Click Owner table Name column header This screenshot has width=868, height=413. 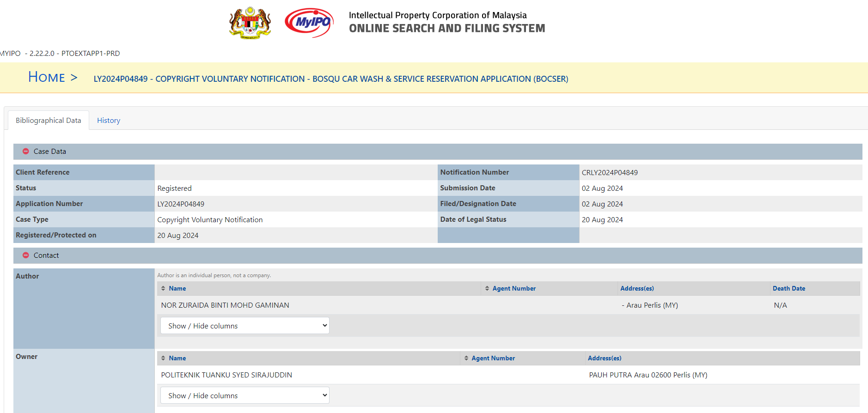click(177, 358)
